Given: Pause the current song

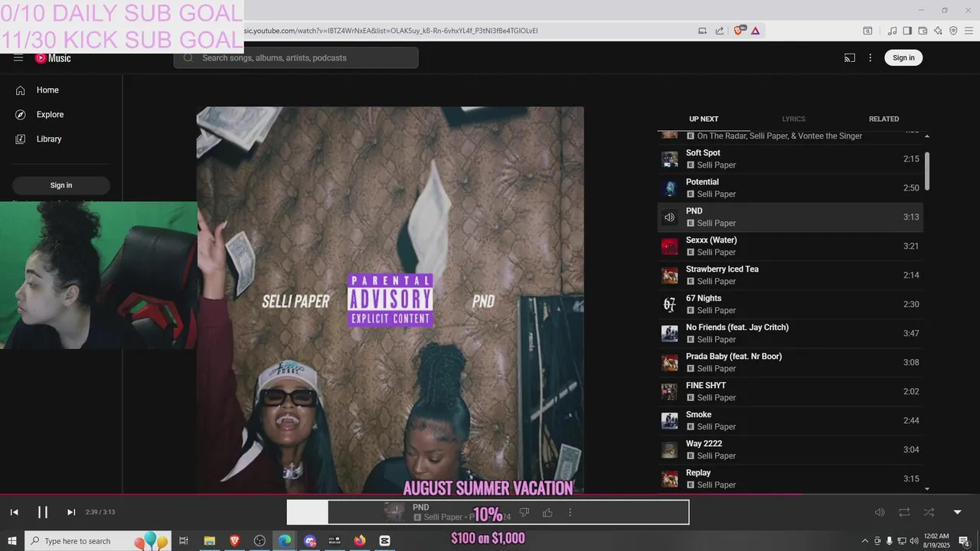Looking at the screenshot, I should 43,513.
